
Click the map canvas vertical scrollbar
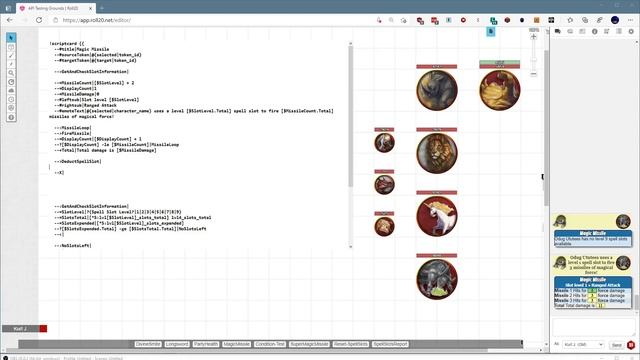tap(546, 129)
